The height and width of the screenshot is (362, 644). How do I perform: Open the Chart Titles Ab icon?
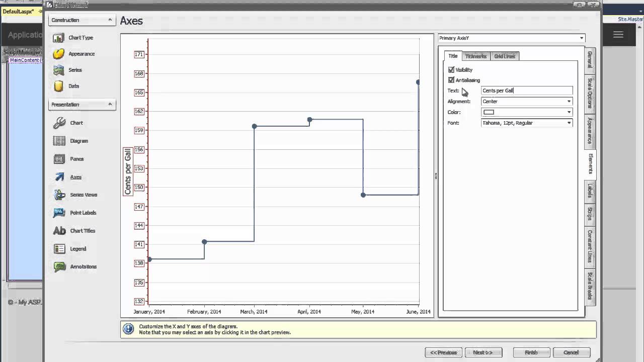tap(59, 231)
